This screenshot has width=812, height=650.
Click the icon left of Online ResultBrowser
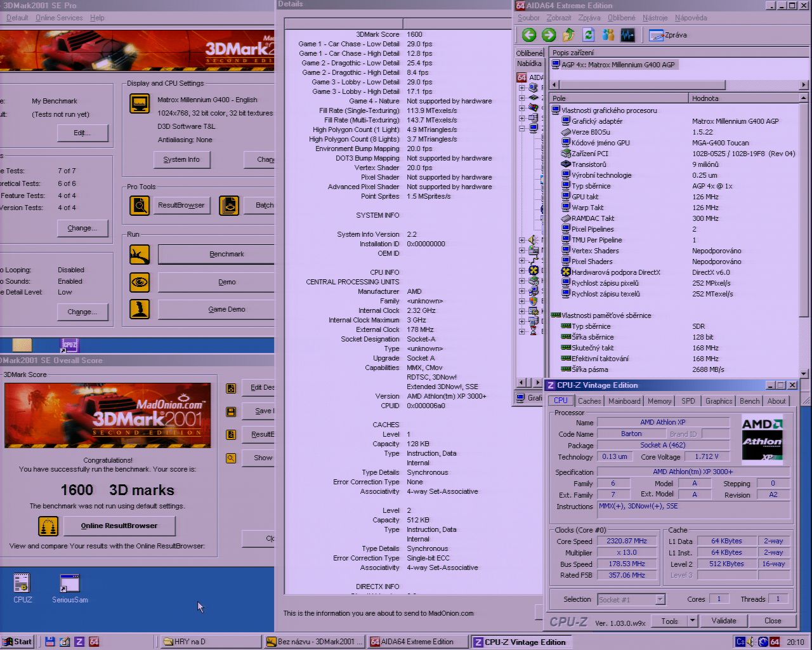pos(48,526)
